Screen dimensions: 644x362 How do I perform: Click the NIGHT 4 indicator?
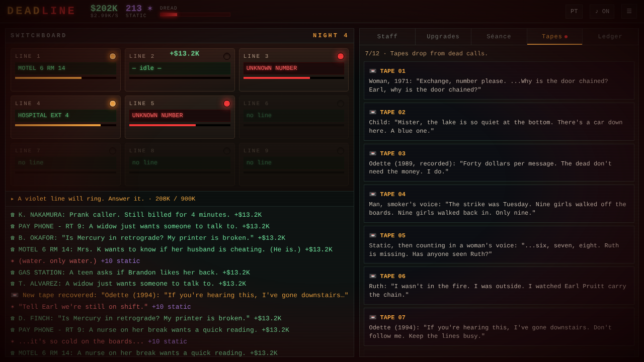(x=331, y=36)
